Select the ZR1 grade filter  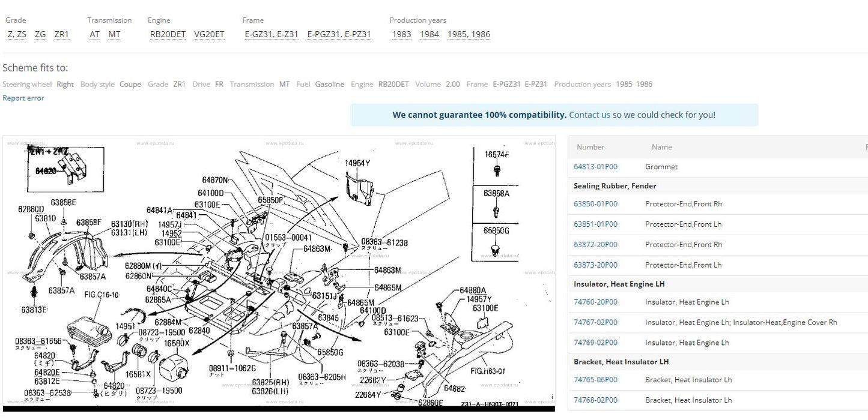click(61, 34)
